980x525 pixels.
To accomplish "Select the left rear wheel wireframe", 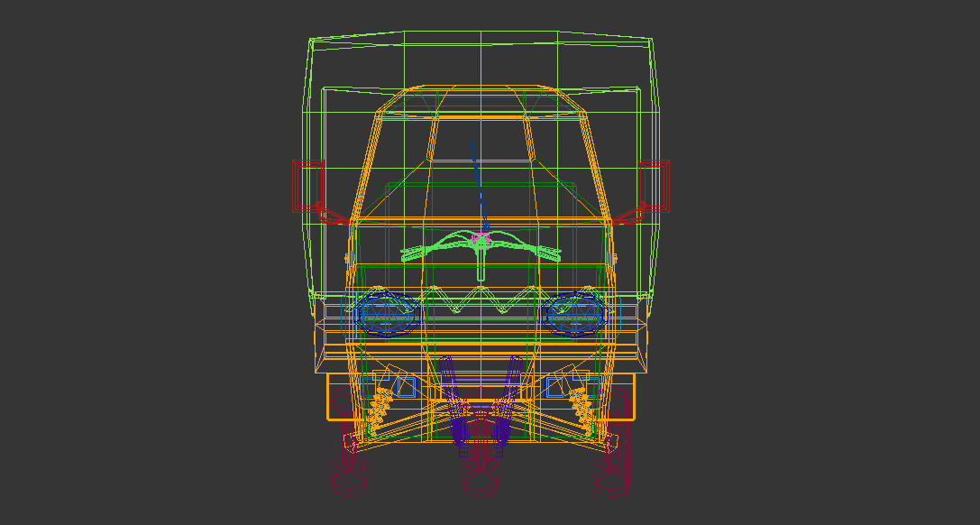I will pyautogui.click(x=349, y=443).
